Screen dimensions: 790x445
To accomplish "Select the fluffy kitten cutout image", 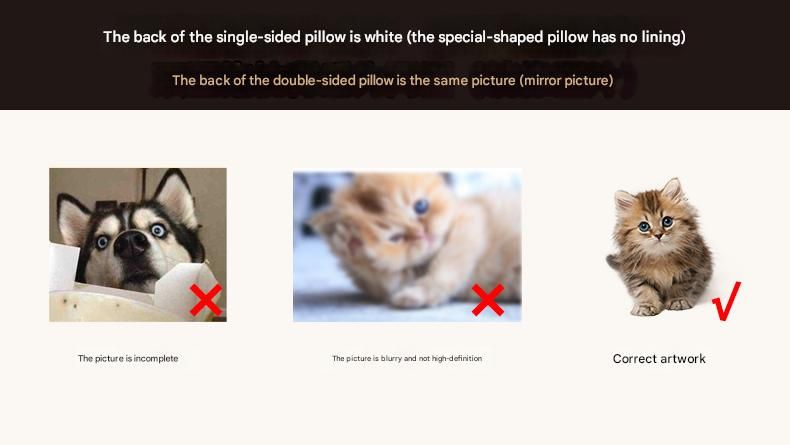I will coord(659,246).
